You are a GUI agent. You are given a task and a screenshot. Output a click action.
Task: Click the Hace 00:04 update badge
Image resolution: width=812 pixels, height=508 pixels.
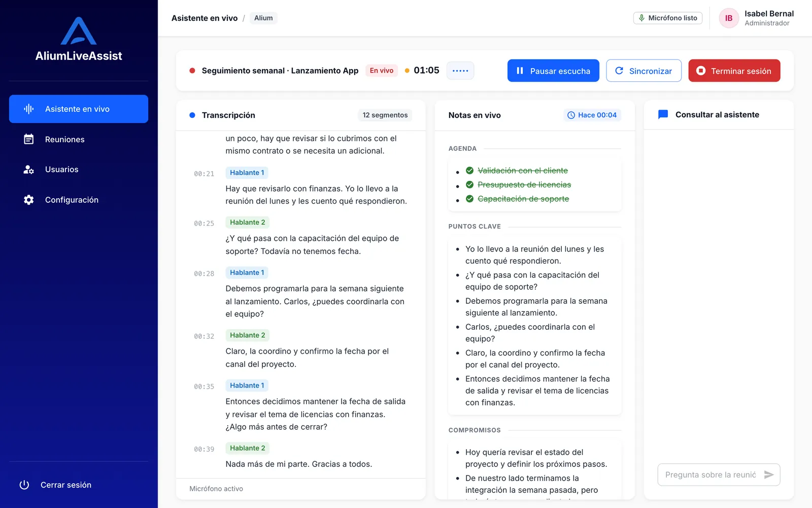click(592, 115)
